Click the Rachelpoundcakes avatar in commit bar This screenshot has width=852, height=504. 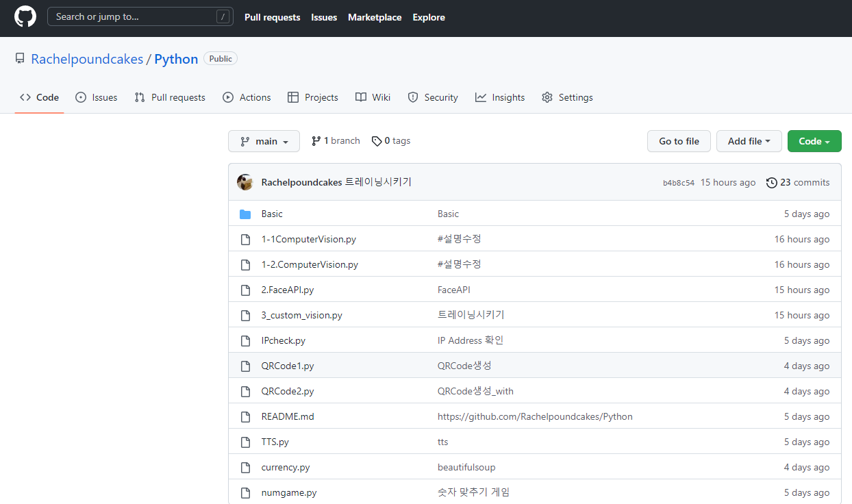pyautogui.click(x=245, y=182)
